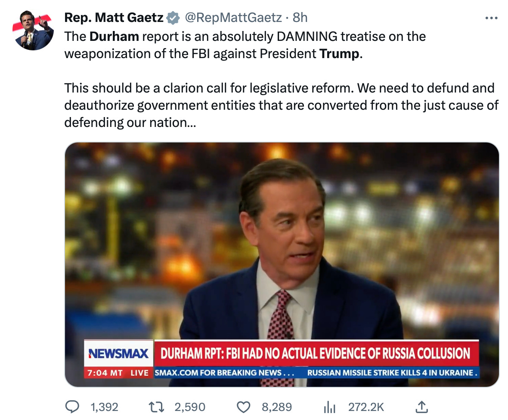Open the retweet arrows menu

pos(156,407)
